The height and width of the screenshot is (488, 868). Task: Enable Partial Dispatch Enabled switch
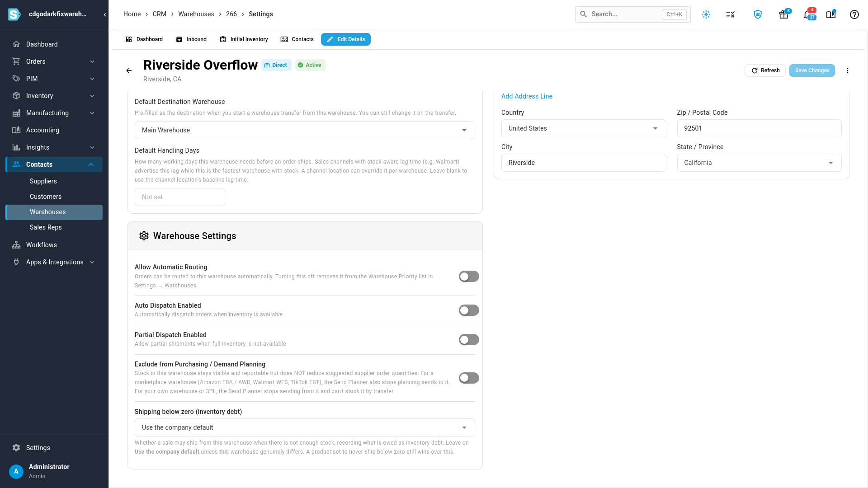469,340
